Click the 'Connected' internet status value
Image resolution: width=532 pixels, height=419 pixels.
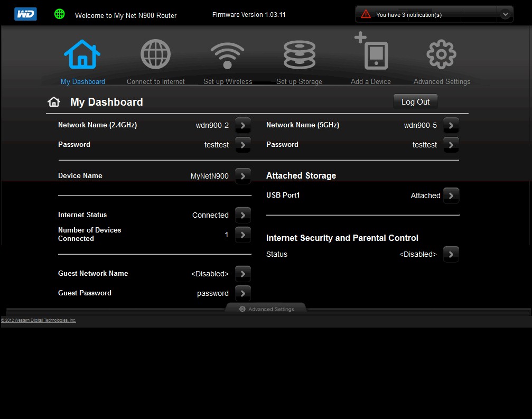210,215
